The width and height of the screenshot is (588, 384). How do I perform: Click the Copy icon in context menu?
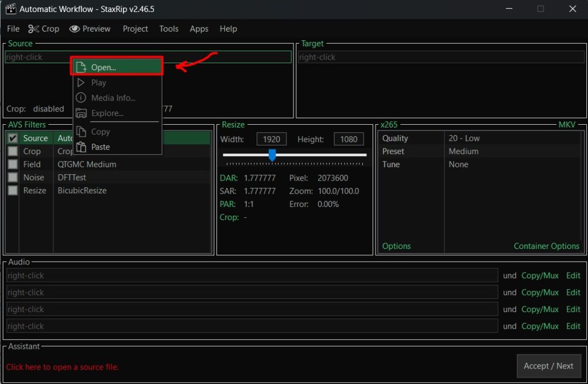point(81,132)
